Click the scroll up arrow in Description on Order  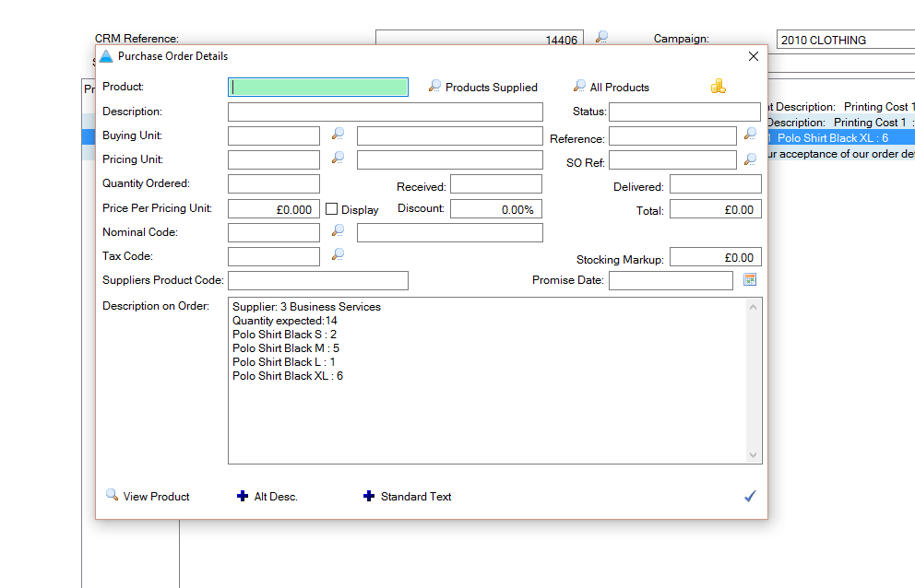753,307
